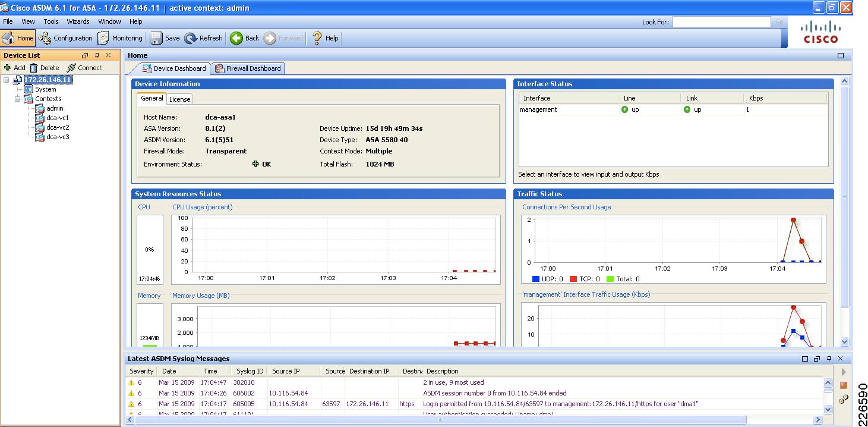868x427 pixels.
Task: Click the Interface column header
Action: point(568,98)
